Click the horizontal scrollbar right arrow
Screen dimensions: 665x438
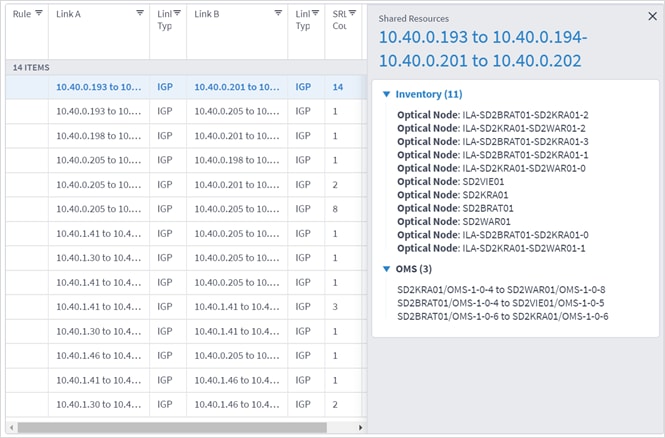pos(360,427)
